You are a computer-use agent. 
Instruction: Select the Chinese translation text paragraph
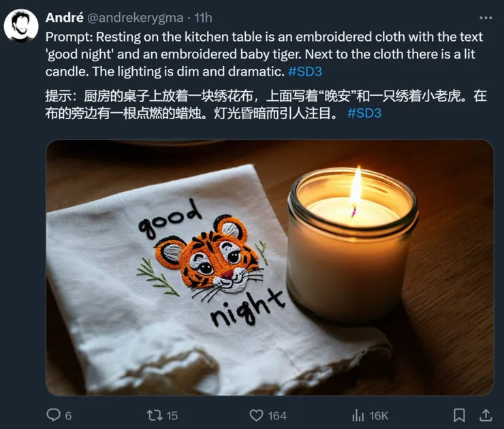[x=266, y=105]
